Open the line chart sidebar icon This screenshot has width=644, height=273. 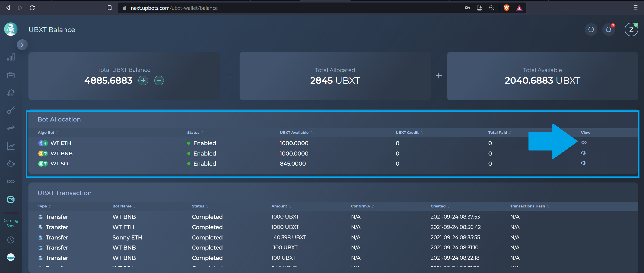coord(11,146)
